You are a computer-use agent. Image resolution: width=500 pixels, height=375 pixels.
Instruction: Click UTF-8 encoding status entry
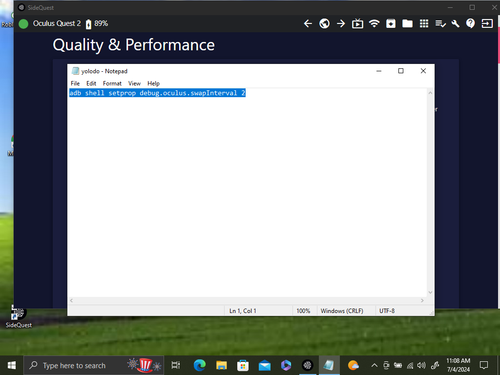(387, 311)
